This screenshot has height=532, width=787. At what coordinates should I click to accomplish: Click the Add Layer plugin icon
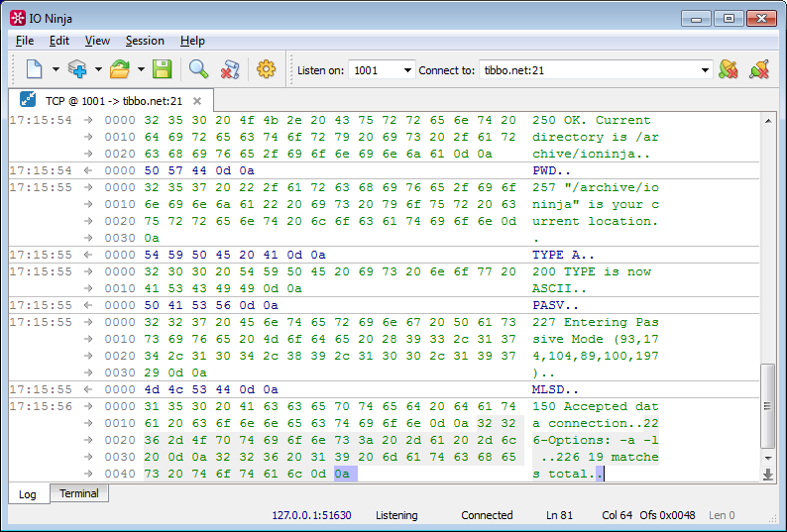coord(77,69)
